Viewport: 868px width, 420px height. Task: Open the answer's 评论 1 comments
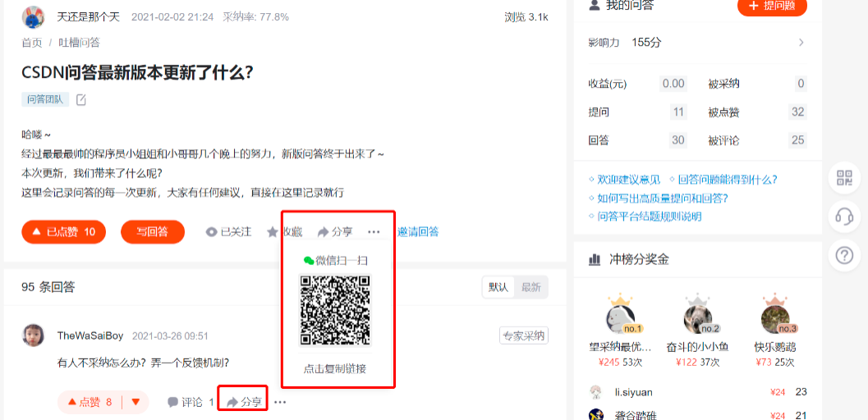click(x=191, y=402)
